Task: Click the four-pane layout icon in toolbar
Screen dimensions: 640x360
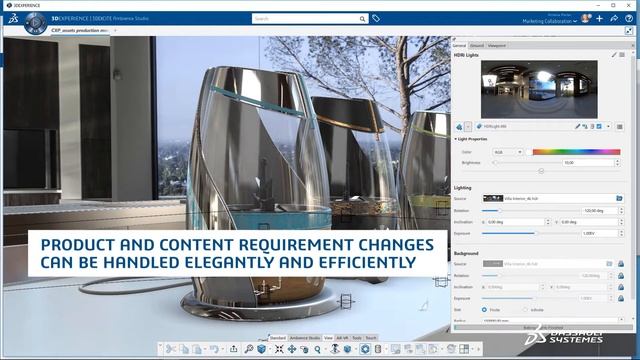Action: pyautogui.click(x=464, y=349)
